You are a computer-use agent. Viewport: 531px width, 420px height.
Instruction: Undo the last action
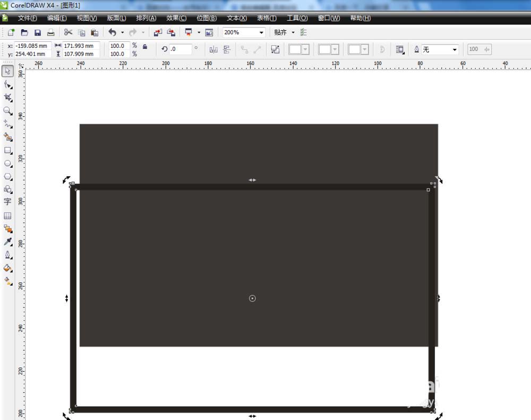tap(113, 32)
